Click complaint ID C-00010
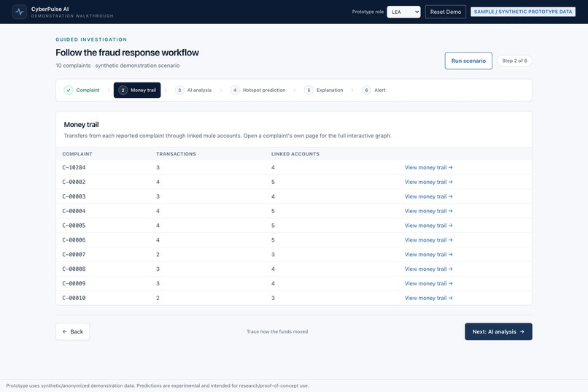588x392 pixels. [74, 298]
